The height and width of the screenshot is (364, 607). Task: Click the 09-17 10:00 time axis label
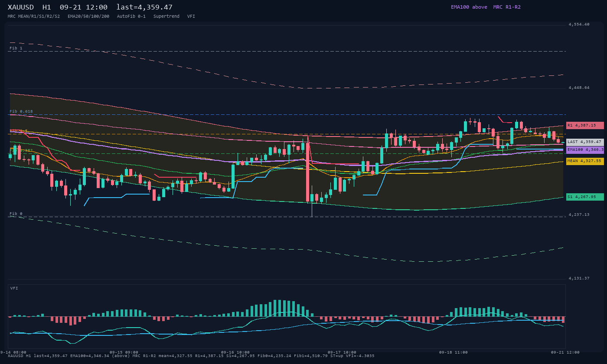point(342,352)
